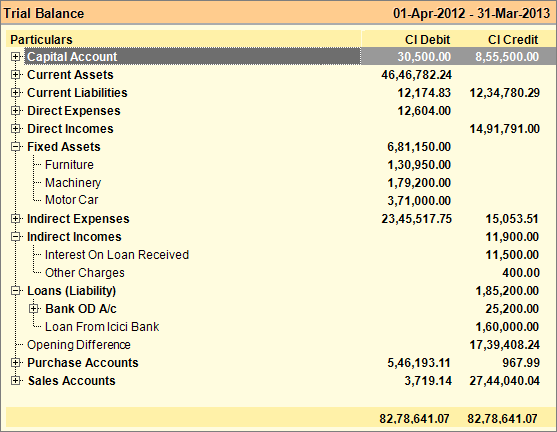
Task: Click the Particulars column header
Action: 41,39
